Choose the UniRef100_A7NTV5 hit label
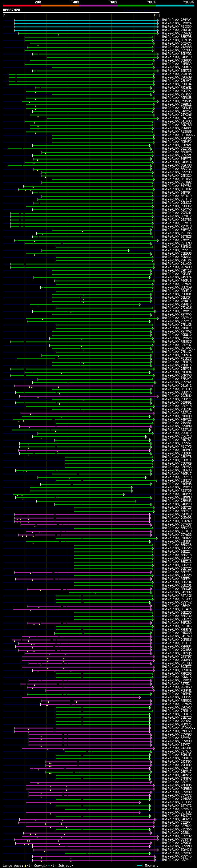 (x=176, y=118)
